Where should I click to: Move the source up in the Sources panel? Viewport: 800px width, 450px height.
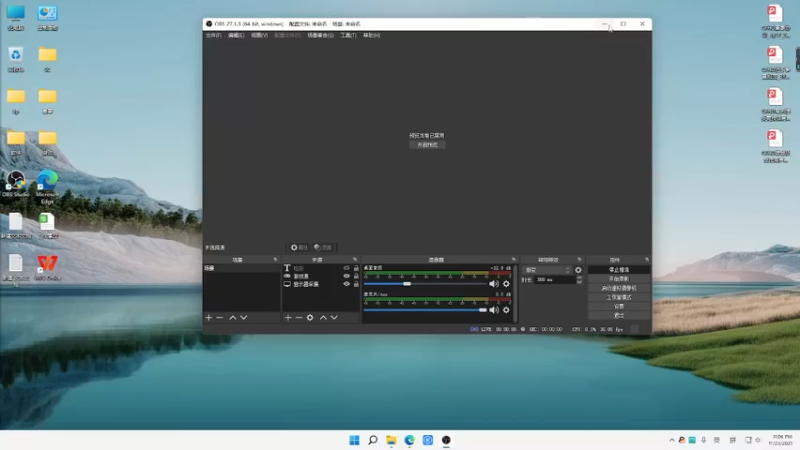point(323,317)
